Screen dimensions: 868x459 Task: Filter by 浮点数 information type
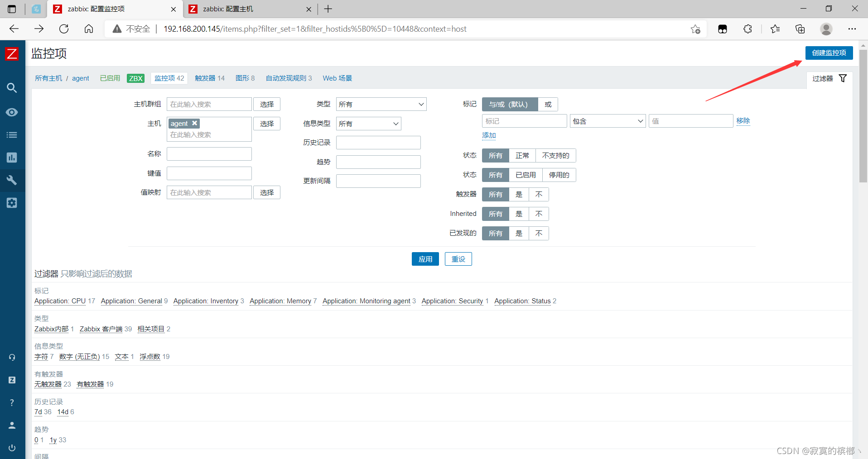[x=150, y=357]
